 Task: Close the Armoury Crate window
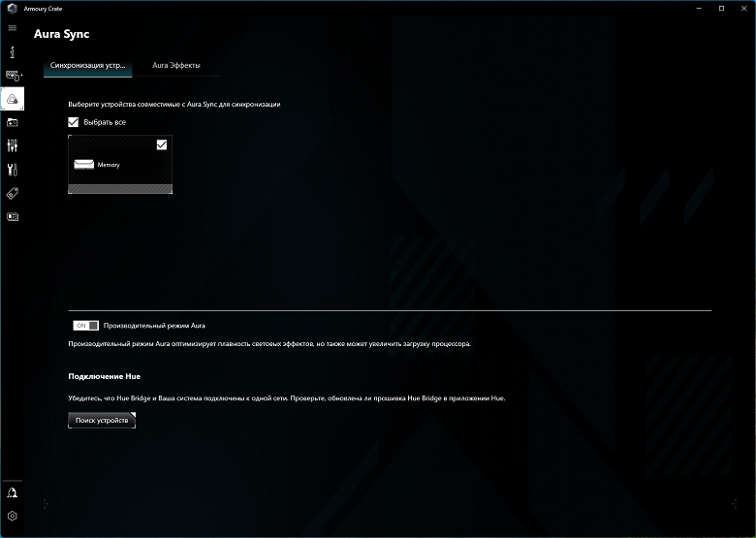pos(743,8)
